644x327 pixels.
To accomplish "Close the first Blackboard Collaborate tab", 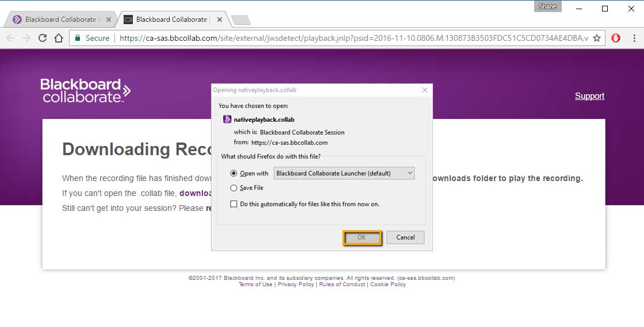I will (109, 20).
